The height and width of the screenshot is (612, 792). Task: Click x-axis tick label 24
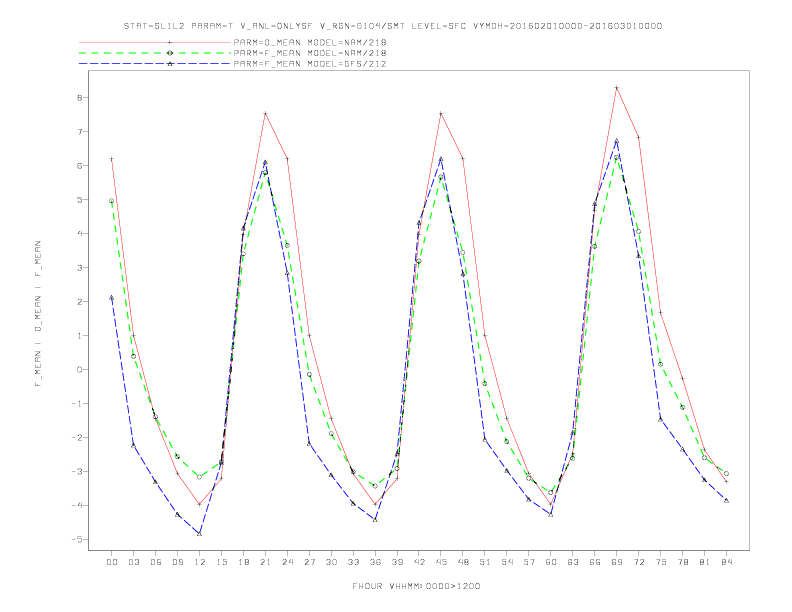[x=287, y=562]
